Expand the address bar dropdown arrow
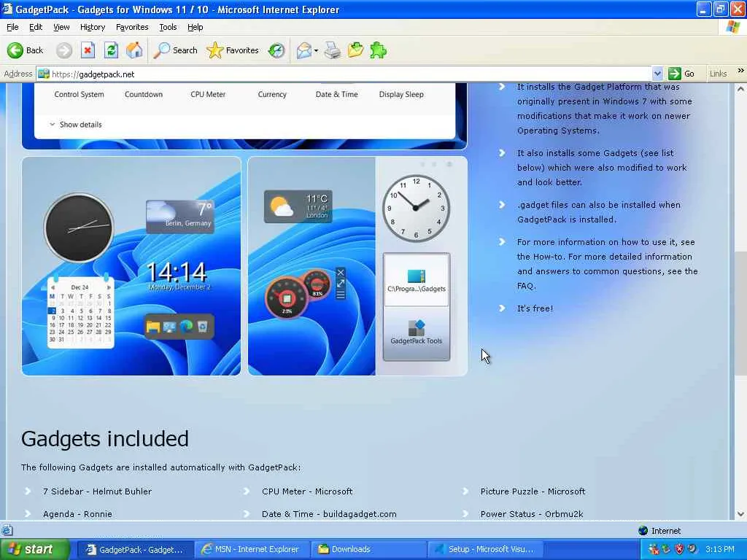The image size is (747, 560). click(657, 74)
